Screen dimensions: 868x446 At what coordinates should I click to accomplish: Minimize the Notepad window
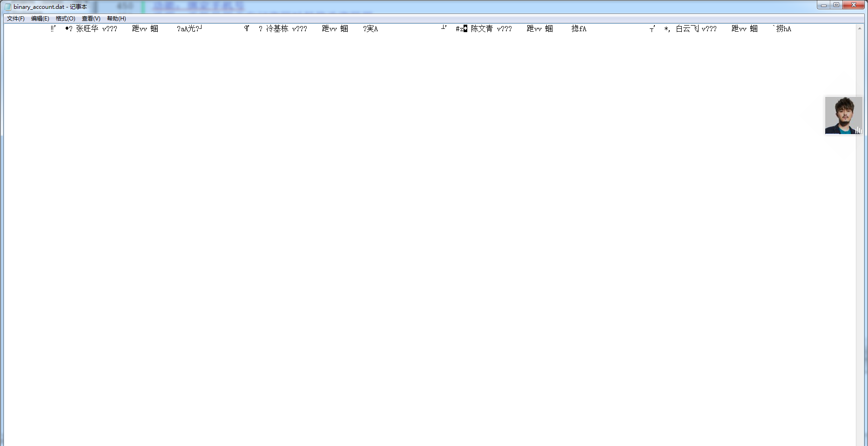point(823,5)
